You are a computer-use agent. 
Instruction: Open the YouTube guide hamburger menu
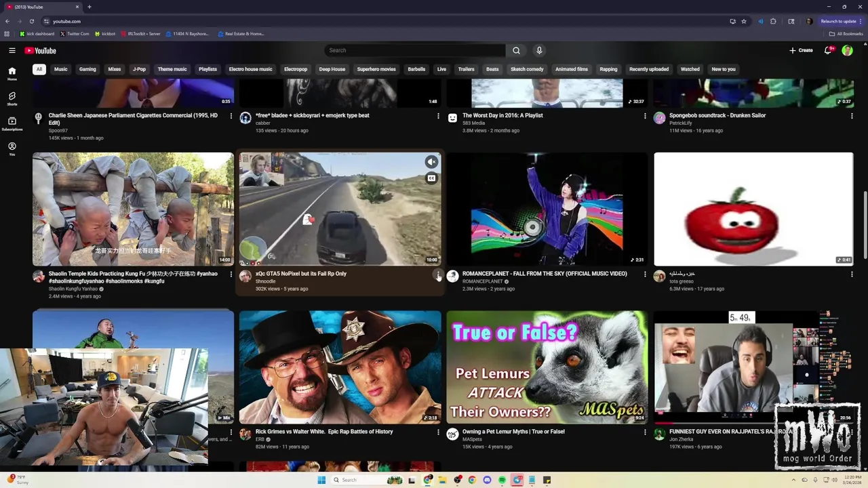pos(12,50)
